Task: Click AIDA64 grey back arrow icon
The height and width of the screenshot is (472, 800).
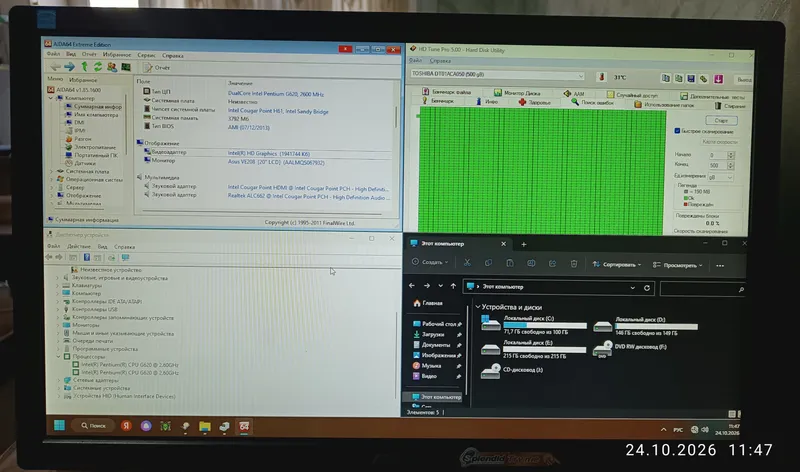Action: click(56, 67)
